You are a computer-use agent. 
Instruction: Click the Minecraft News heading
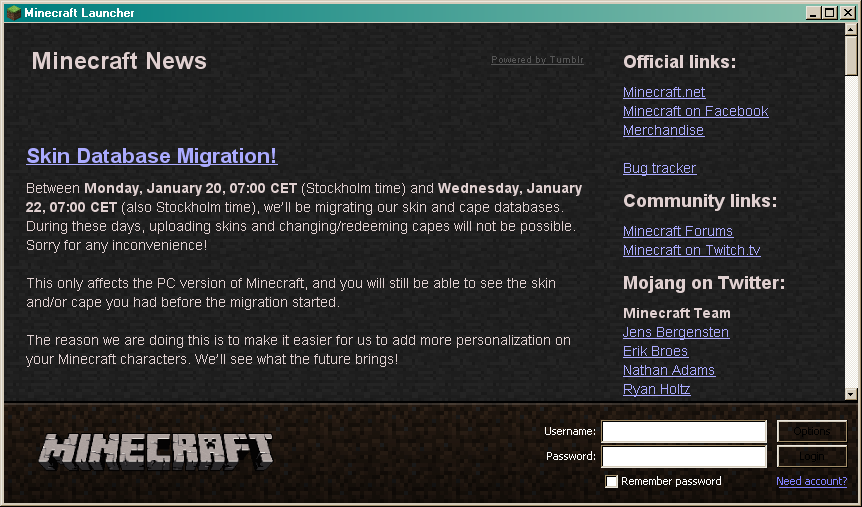point(119,61)
